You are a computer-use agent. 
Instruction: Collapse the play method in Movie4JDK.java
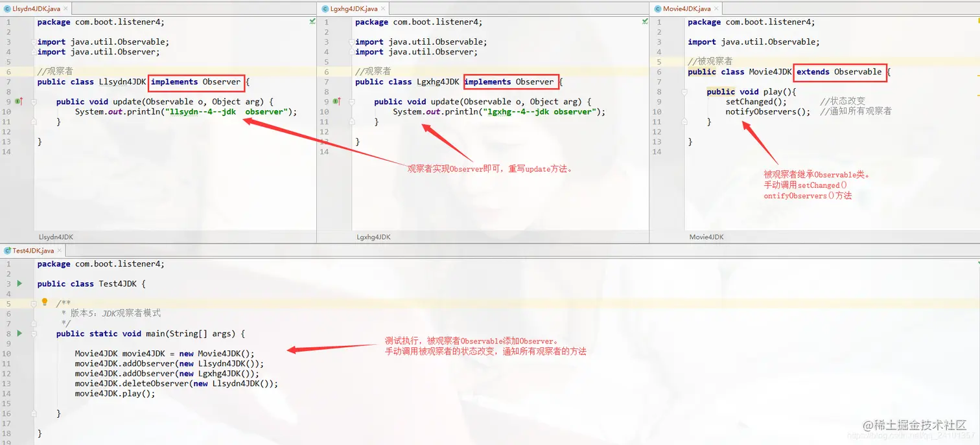pos(684,92)
